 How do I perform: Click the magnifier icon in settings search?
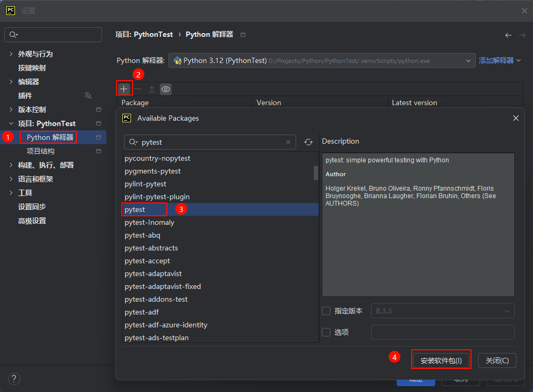(13, 35)
